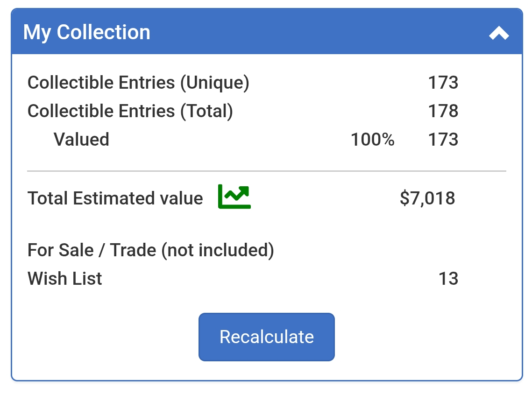Click the Collectible Entries (Total) label
532x394 pixels.
click(130, 111)
